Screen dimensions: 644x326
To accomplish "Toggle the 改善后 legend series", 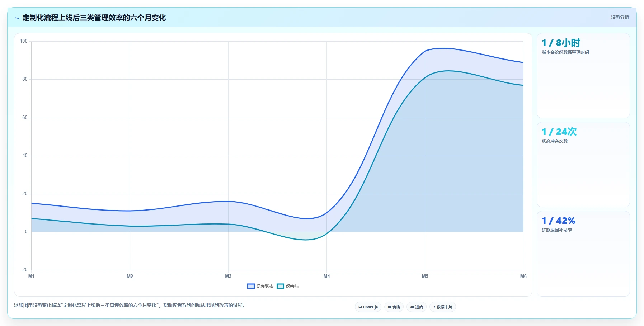I will coord(288,286).
